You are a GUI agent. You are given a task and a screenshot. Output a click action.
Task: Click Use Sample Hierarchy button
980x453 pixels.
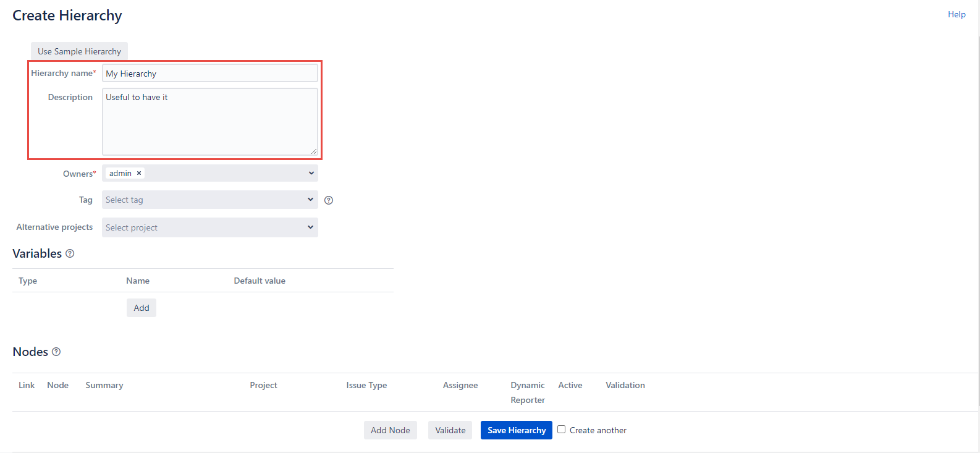pos(79,51)
